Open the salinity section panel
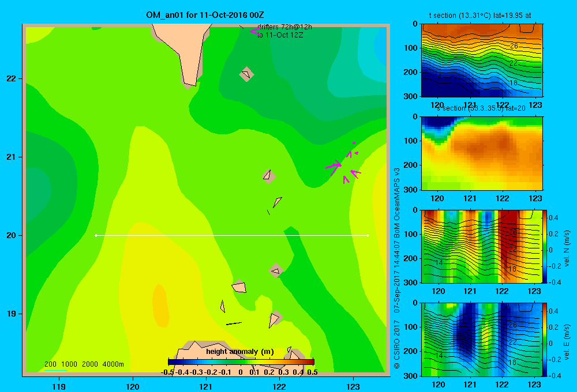 click(482, 153)
